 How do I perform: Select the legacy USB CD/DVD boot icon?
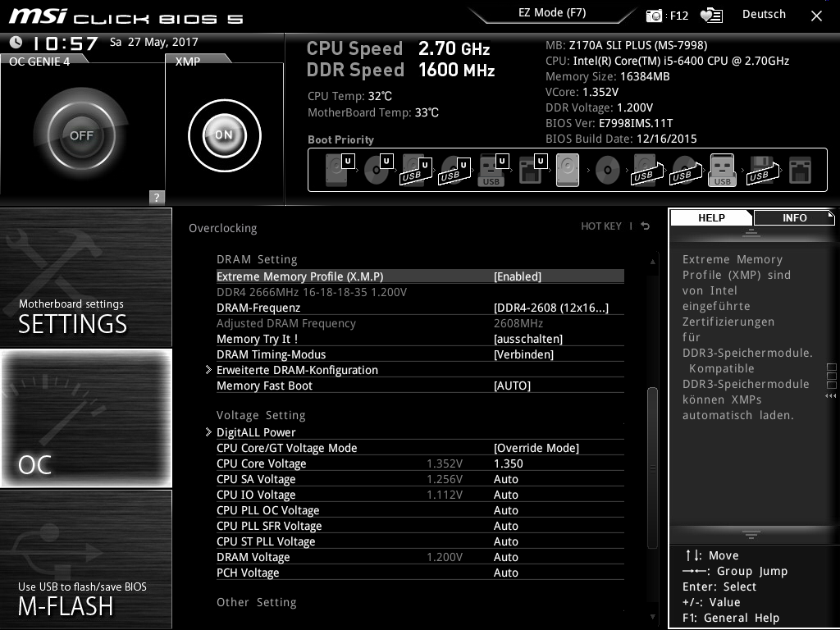(685, 171)
